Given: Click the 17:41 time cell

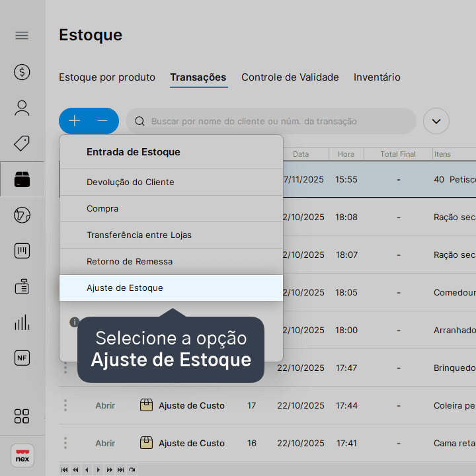Looking at the screenshot, I should coord(346,443).
